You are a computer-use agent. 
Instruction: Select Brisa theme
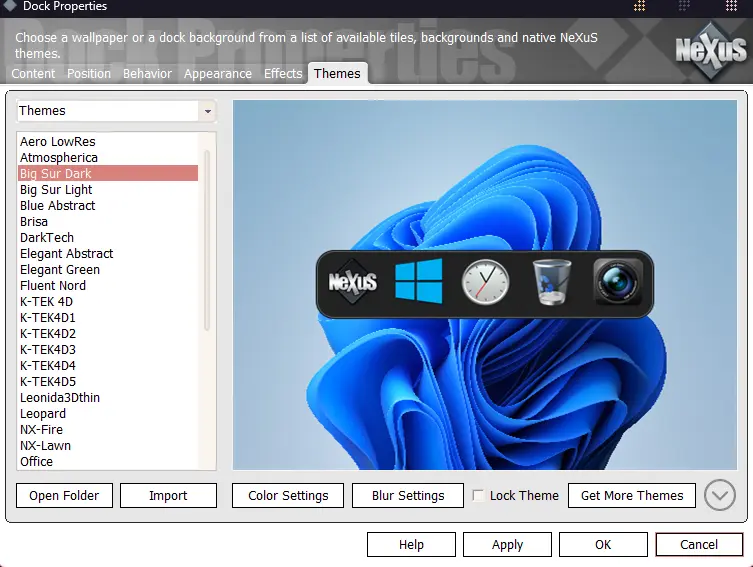coord(108,221)
